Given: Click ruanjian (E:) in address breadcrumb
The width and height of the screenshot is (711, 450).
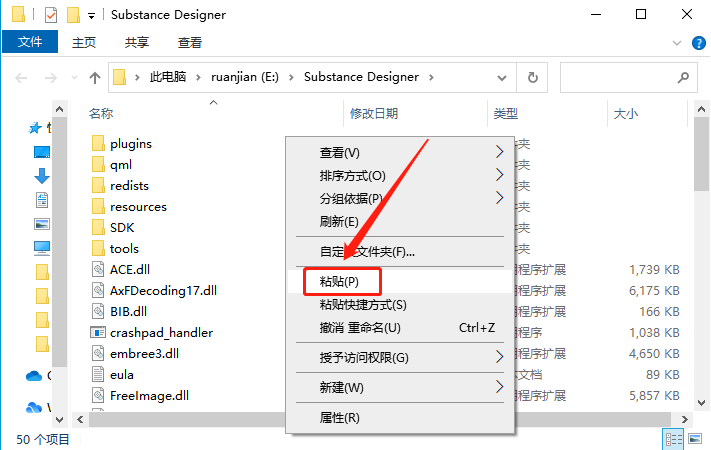Looking at the screenshot, I should (245, 77).
